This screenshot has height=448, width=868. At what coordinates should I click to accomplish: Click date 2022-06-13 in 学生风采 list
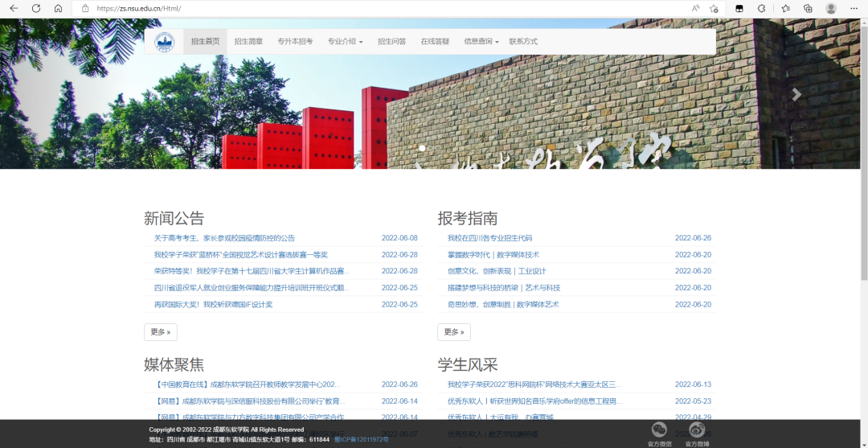click(693, 384)
